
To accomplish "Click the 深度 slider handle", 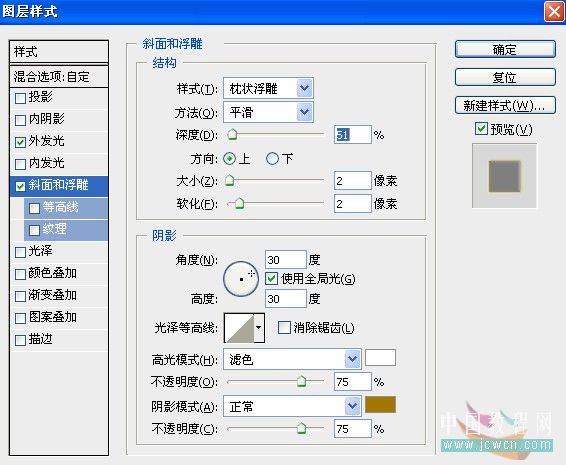I will 232,134.
